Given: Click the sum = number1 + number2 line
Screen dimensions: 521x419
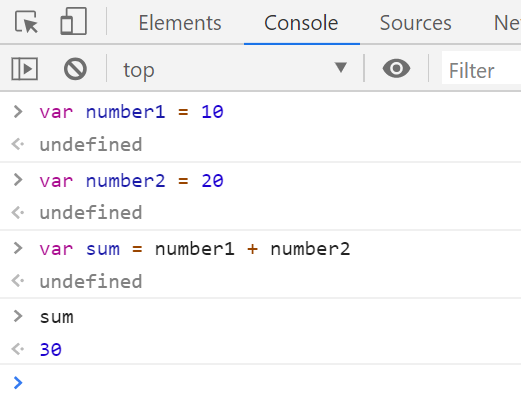Looking at the screenshot, I should pos(195,249).
